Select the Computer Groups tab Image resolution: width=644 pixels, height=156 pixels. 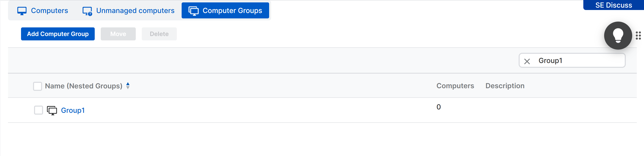tap(225, 10)
